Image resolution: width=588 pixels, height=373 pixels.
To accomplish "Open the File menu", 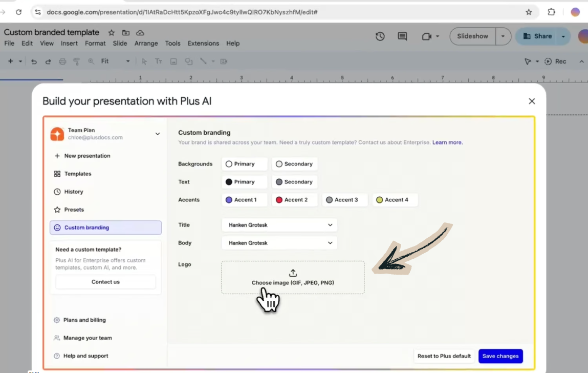I will coord(9,43).
